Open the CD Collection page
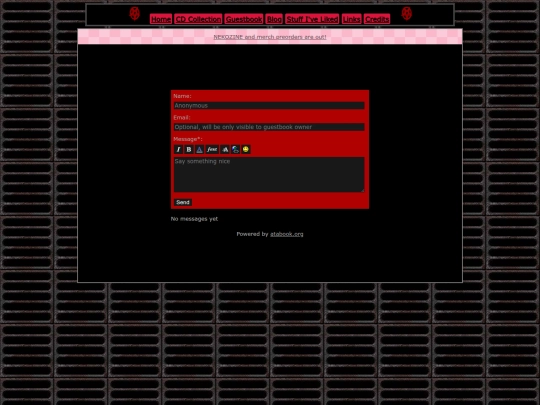Screen dimensions: 540x405 coord(198,19)
